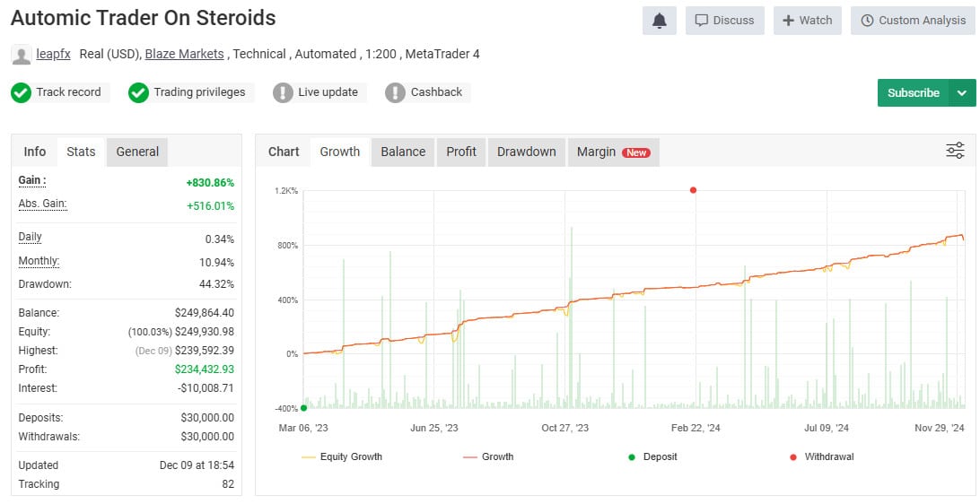Viewport: 980px width, 504px height.
Task: Click the Automic Trader On Steroids title
Action: 143,18
